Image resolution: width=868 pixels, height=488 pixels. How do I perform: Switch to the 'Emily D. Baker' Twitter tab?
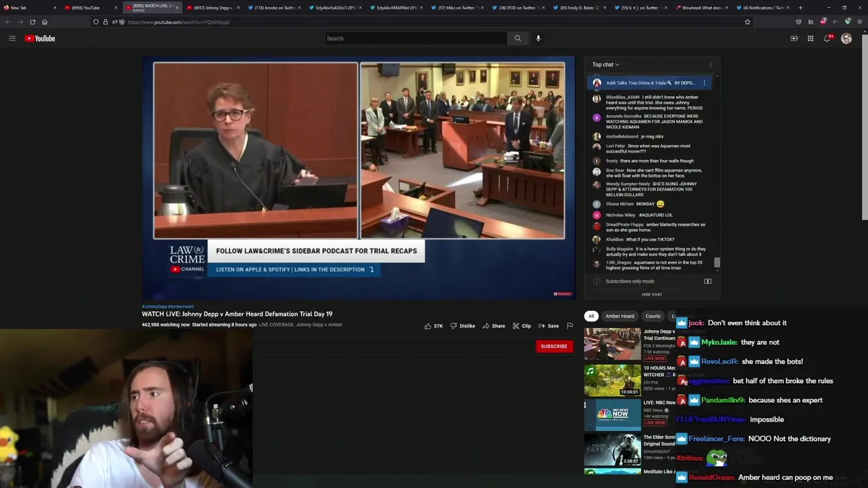(581, 7)
